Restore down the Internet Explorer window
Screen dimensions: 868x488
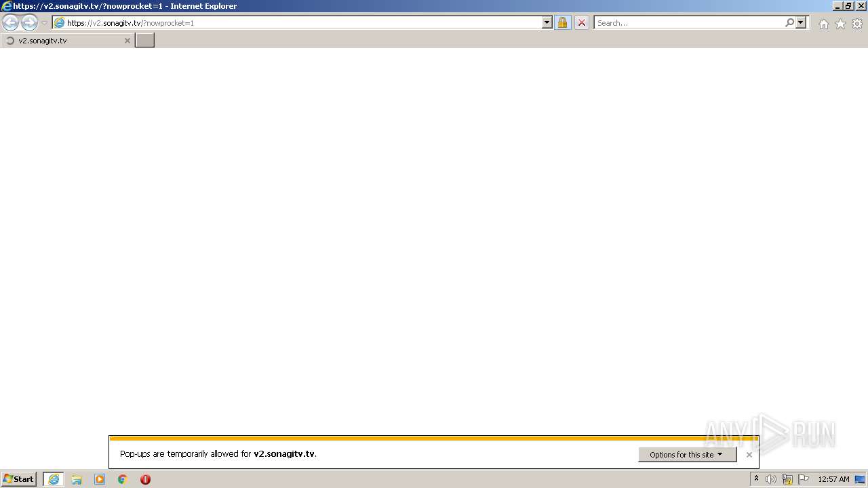tap(848, 6)
